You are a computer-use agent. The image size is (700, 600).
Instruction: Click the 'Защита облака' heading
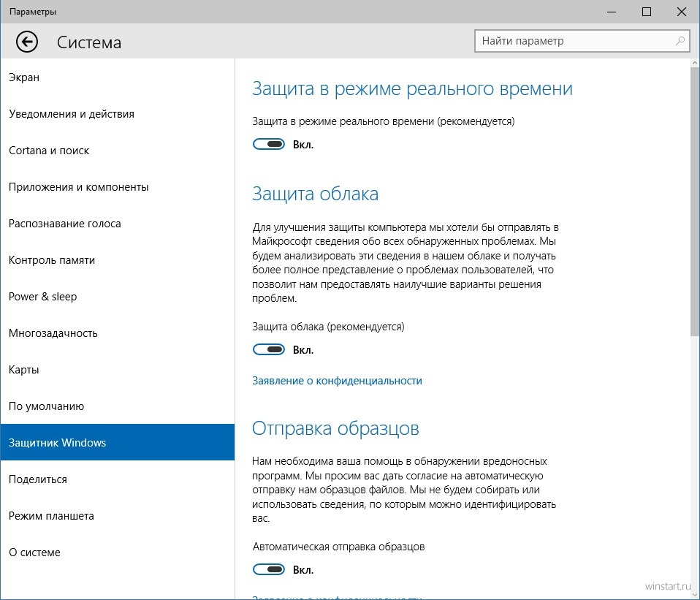point(315,194)
